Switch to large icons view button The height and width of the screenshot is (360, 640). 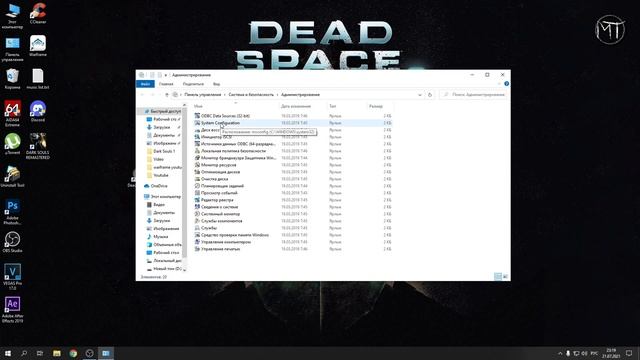[x=505, y=277]
